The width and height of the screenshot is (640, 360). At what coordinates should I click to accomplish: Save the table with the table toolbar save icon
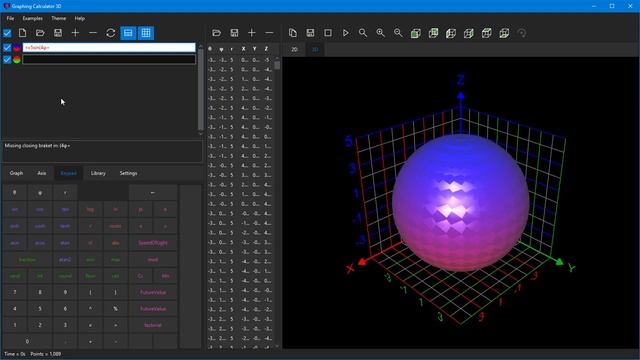(234, 33)
